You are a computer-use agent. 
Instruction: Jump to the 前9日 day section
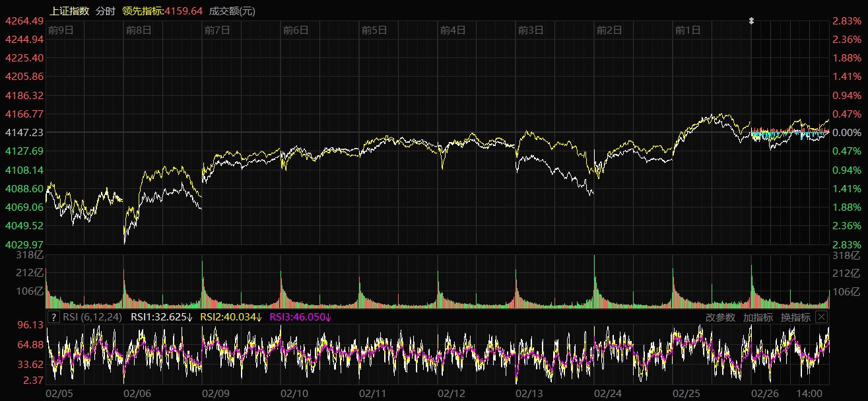coord(61,30)
